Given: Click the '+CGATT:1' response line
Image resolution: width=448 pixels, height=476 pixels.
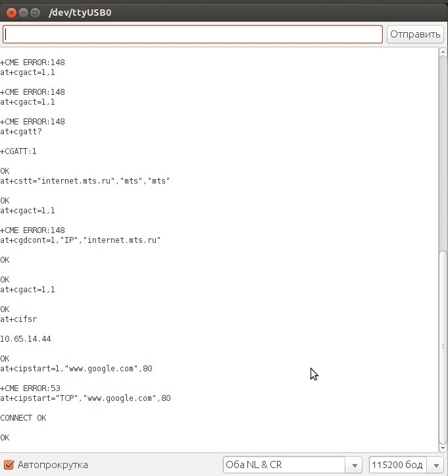Looking at the screenshot, I should tap(18, 151).
